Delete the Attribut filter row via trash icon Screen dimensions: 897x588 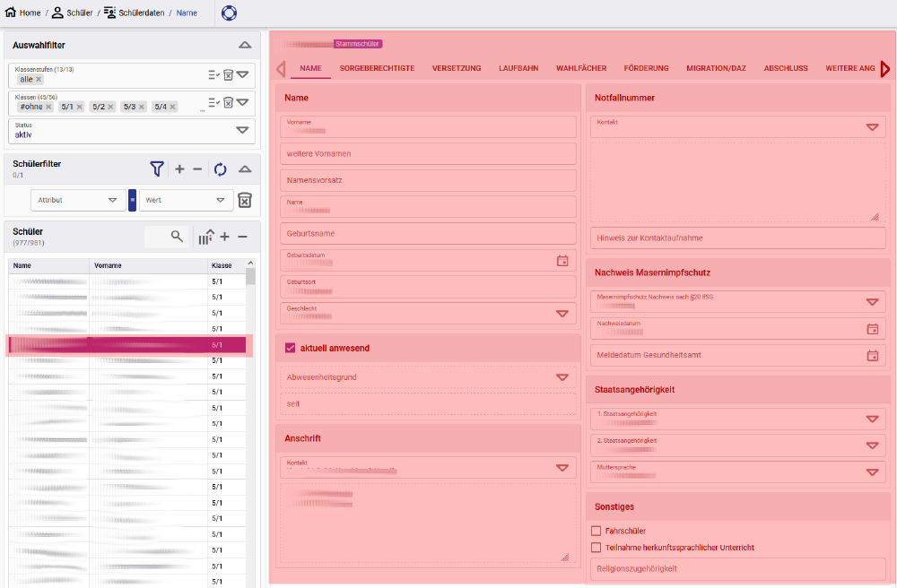pyautogui.click(x=245, y=200)
